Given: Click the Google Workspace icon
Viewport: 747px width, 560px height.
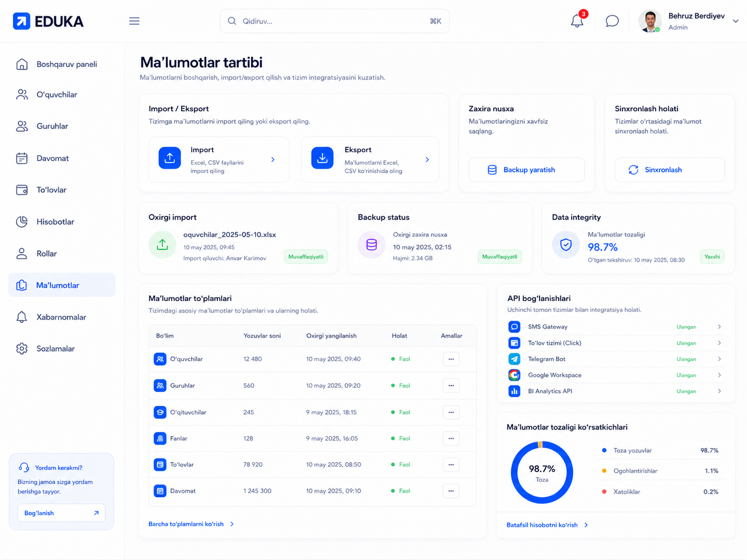Looking at the screenshot, I should coord(514,375).
